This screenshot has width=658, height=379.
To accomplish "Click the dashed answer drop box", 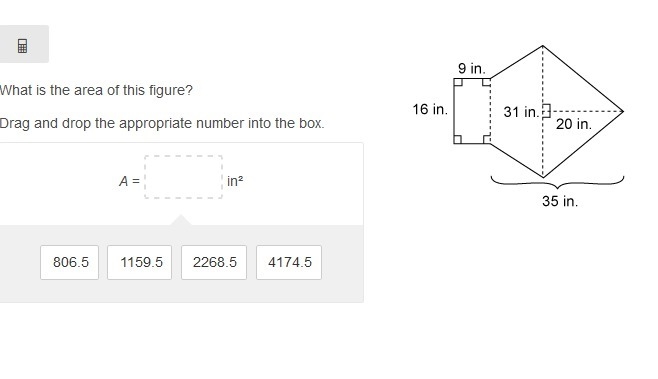I will [x=183, y=177].
